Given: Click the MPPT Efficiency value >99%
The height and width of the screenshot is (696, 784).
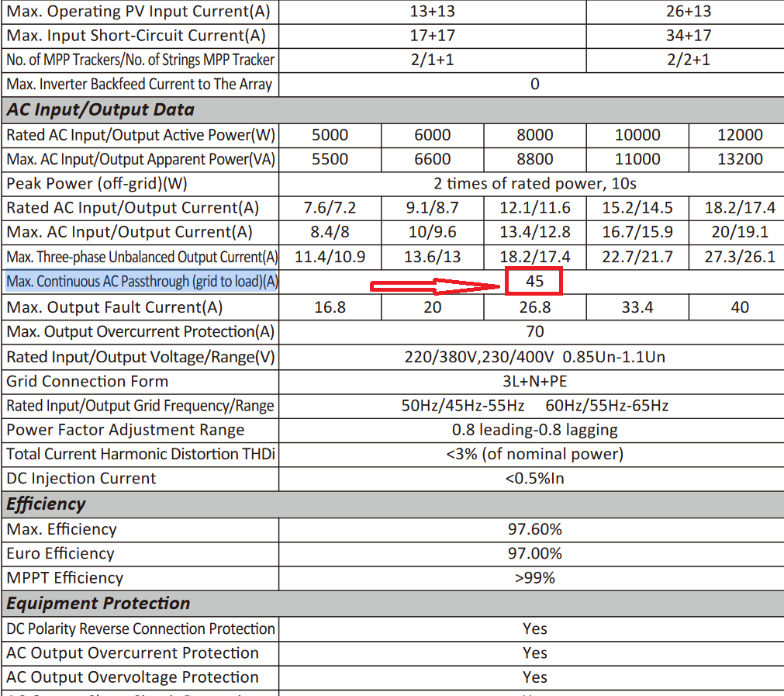Looking at the screenshot, I should point(534,578).
